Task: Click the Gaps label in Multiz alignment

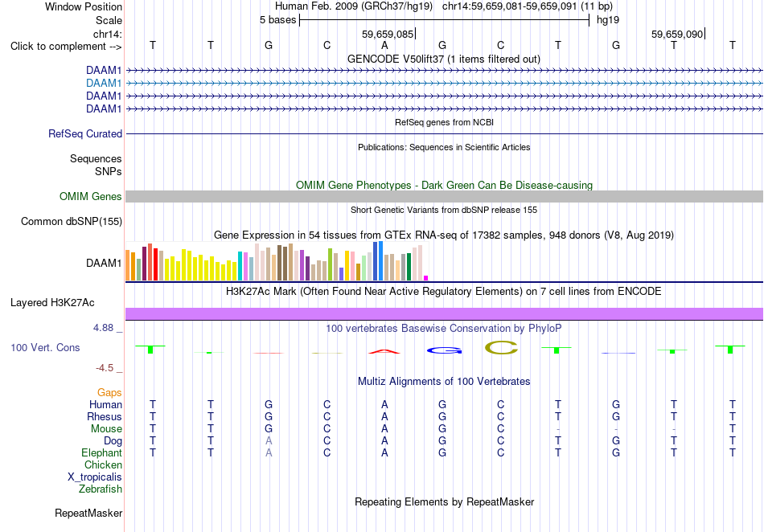Action: 109,392
